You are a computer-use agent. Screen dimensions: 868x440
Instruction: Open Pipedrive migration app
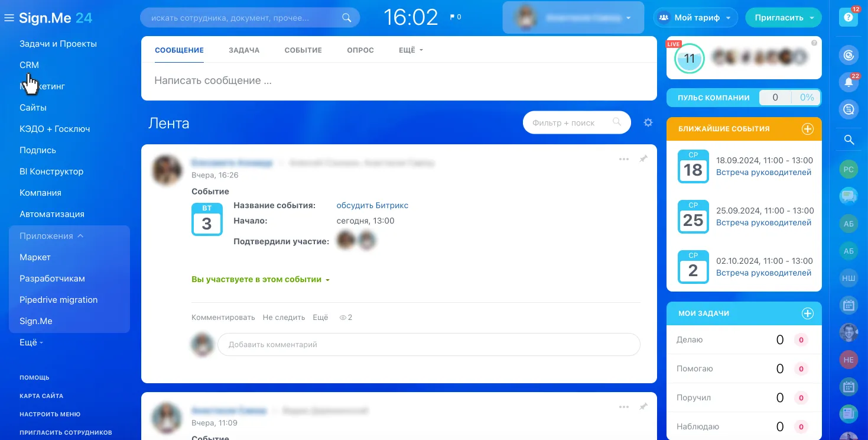58,300
